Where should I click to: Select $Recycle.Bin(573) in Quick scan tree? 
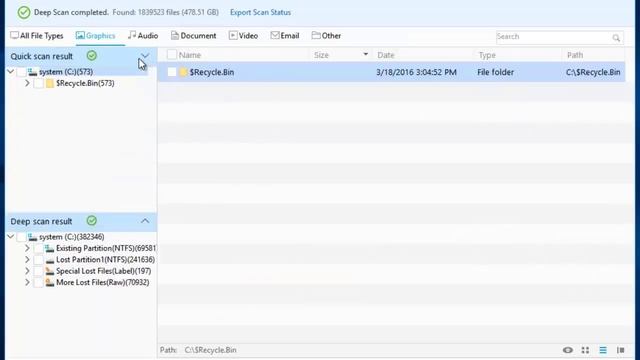pos(85,83)
